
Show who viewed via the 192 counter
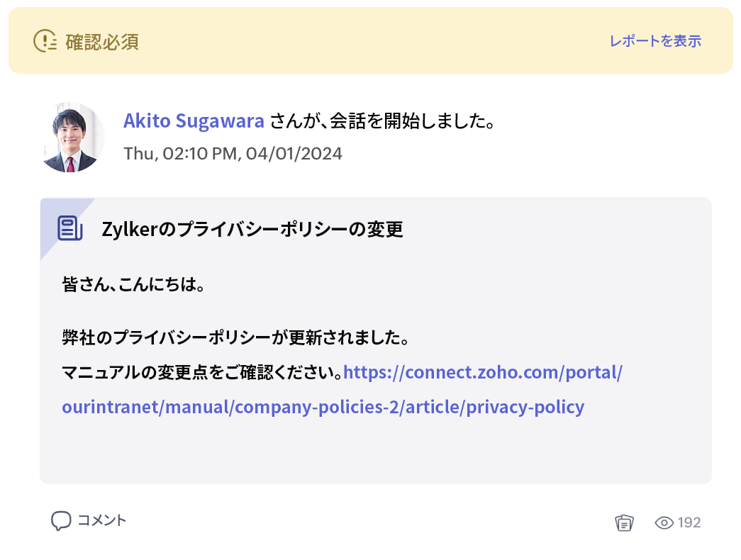click(x=689, y=522)
